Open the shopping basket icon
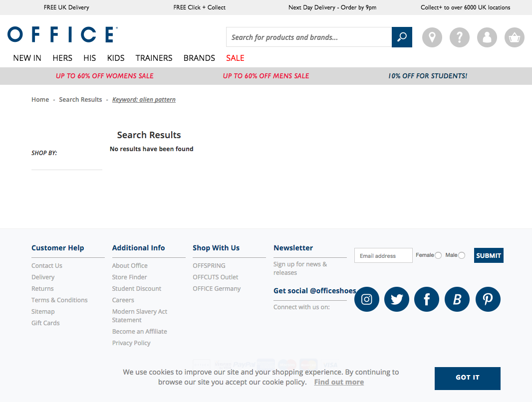 tap(515, 37)
